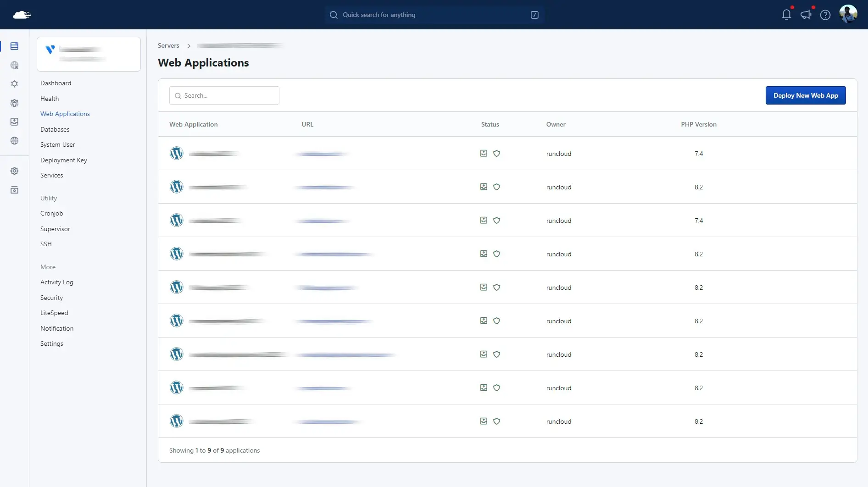The height and width of the screenshot is (487, 868).
Task: Click the gear settings icon in left rail
Action: coord(14,171)
